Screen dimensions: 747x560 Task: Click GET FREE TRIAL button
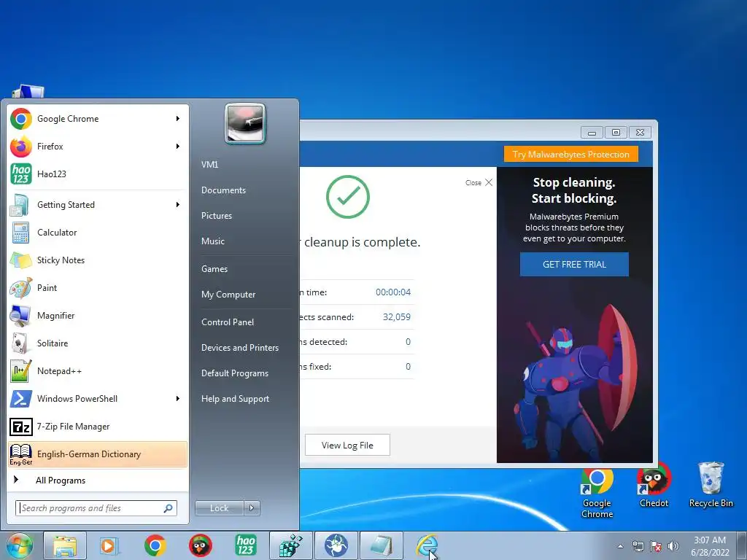pyautogui.click(x=574, y=264)
